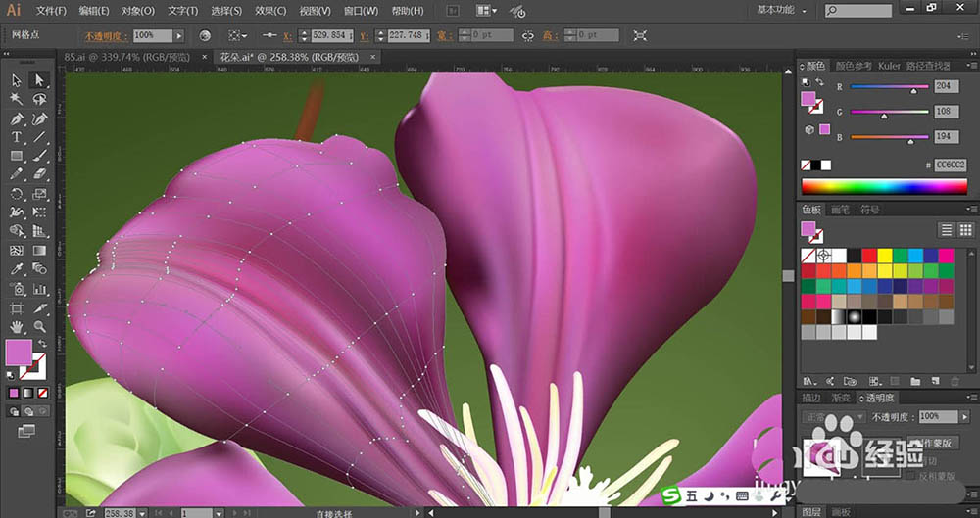
Task: Click the color spectrum bar in Color panel
Action: [884, 186]
